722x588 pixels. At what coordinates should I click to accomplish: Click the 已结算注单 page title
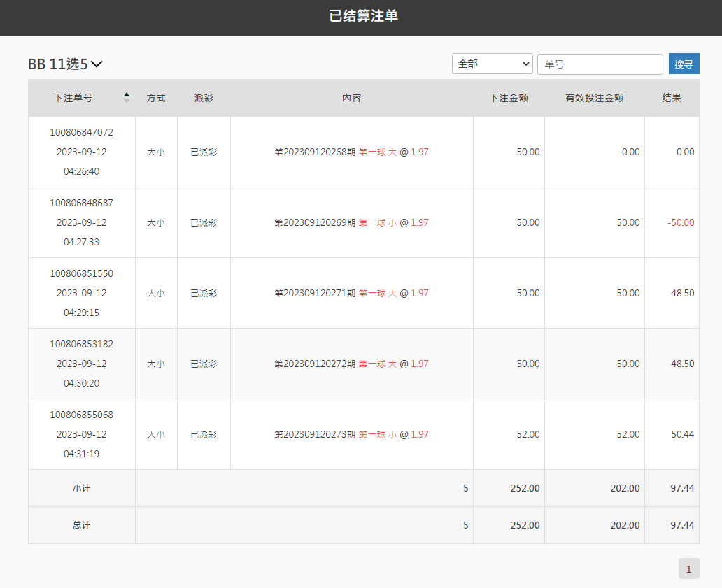coord(363,16)
